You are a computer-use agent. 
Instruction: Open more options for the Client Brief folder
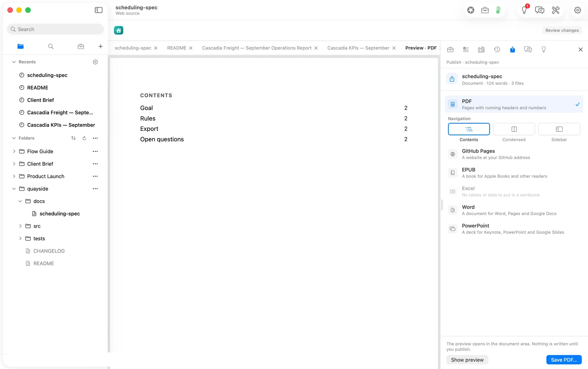point(95,164)
